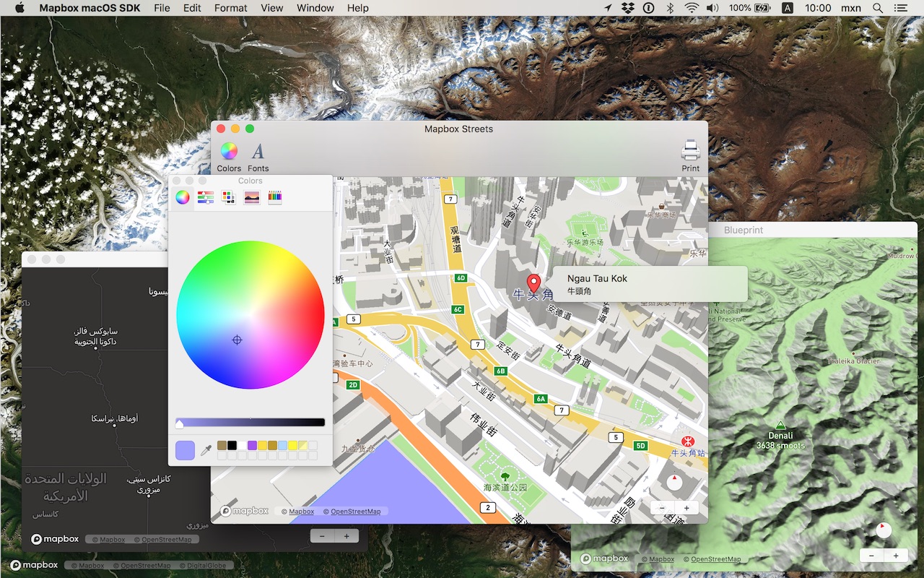
Task: Switch to the Color Palettes picker
Action: pyautogui.click(x=228, y=197)
